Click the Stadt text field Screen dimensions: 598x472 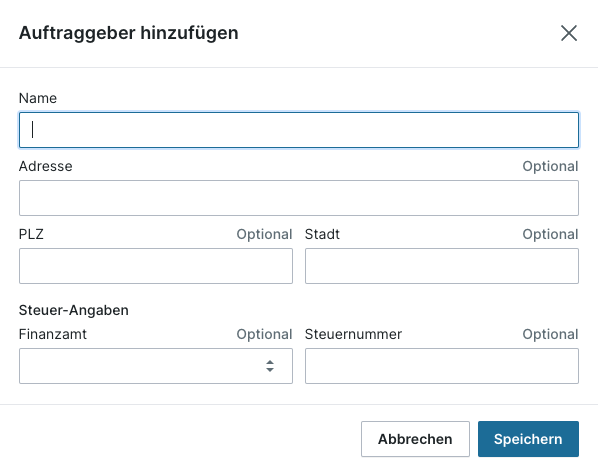click(x=442, y=266)
